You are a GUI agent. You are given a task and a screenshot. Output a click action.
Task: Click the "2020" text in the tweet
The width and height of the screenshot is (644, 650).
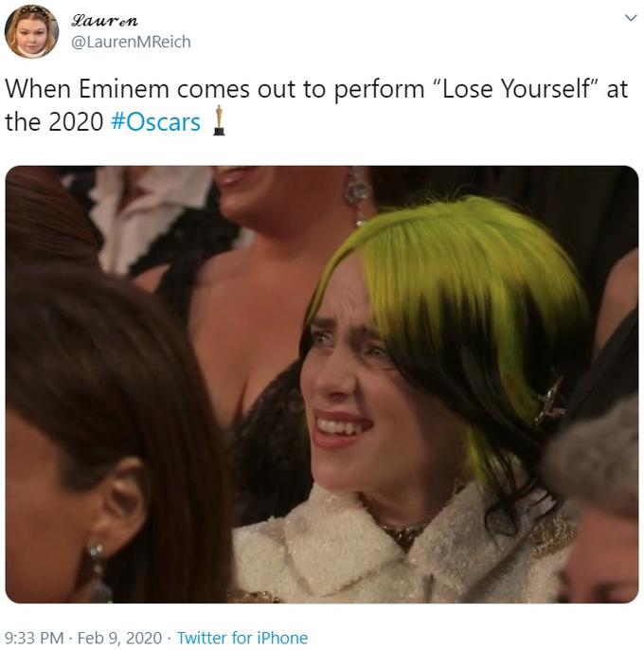pos(76,122)
